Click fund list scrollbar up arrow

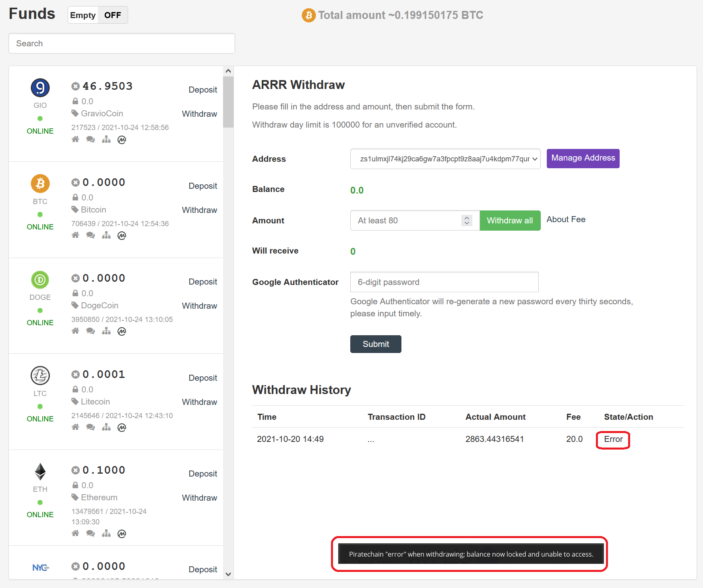click(x=228, y=71)
